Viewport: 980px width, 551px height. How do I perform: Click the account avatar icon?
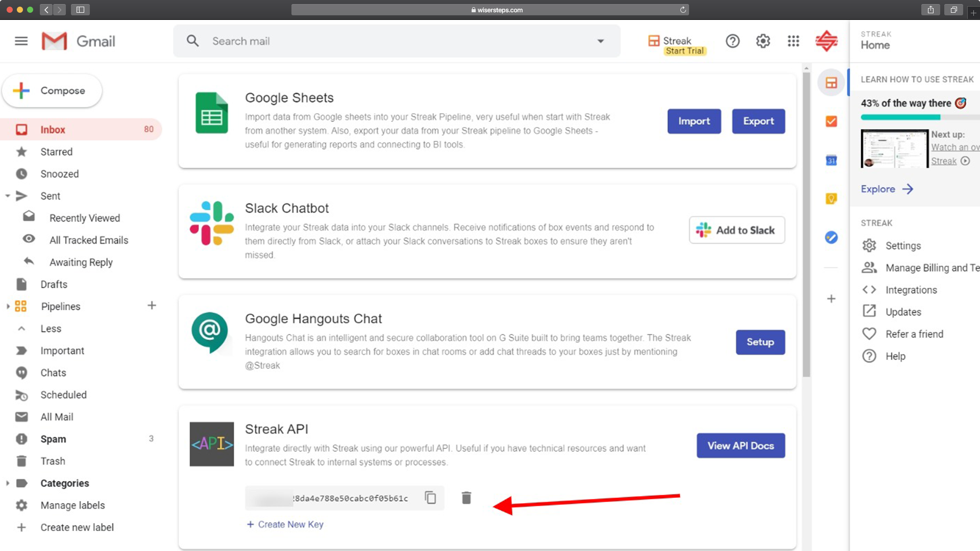click(x=826, y=41)
